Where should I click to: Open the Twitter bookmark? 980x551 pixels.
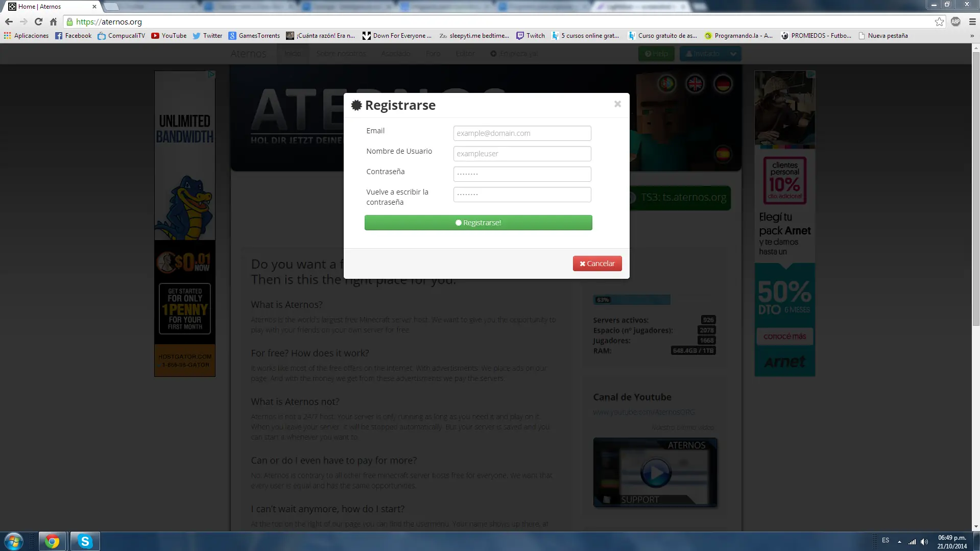[x=207, y=36]
